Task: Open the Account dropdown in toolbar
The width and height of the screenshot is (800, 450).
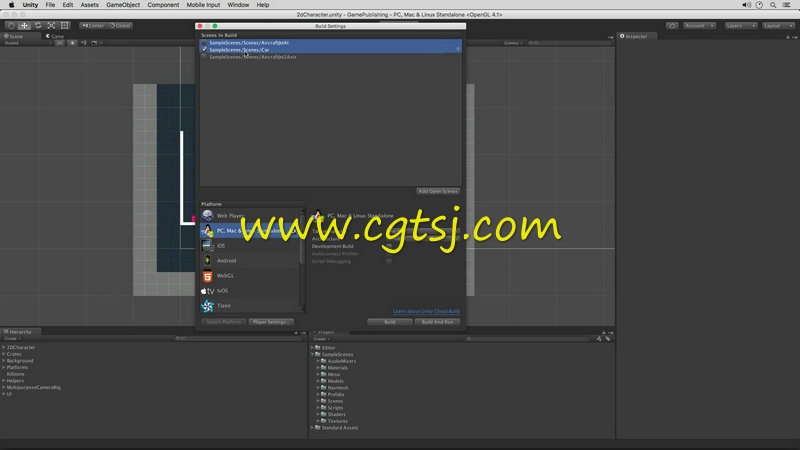Action: pyautogui.click(x=699, y=26)
